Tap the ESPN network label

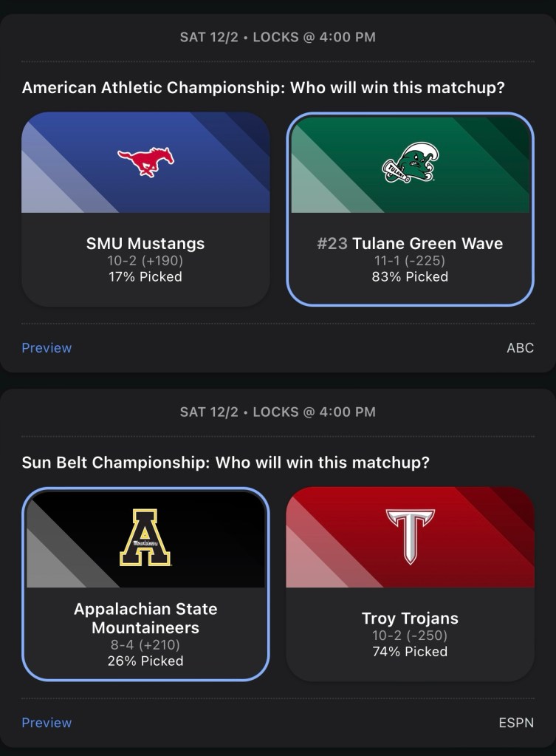pos(516,723)
